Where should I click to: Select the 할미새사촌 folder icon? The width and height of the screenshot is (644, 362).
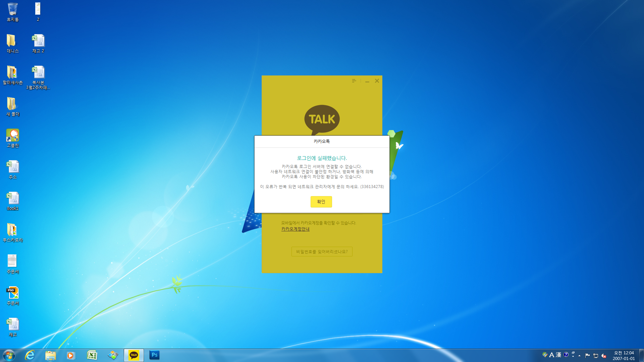[x=13, y=75]
